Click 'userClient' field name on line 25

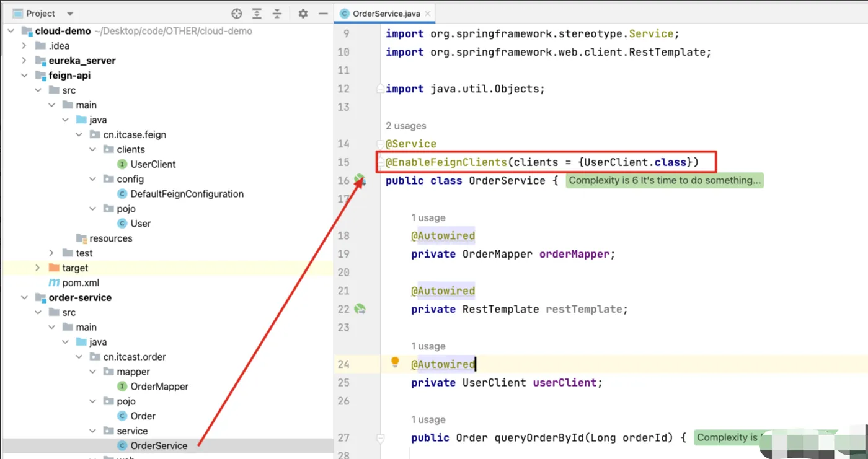click(x=565, y=383)
